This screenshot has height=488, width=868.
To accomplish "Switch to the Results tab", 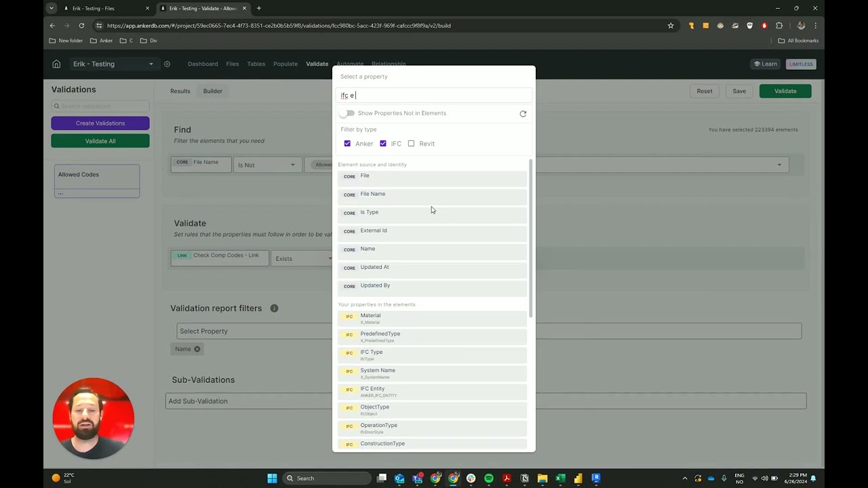I will 180,91.
